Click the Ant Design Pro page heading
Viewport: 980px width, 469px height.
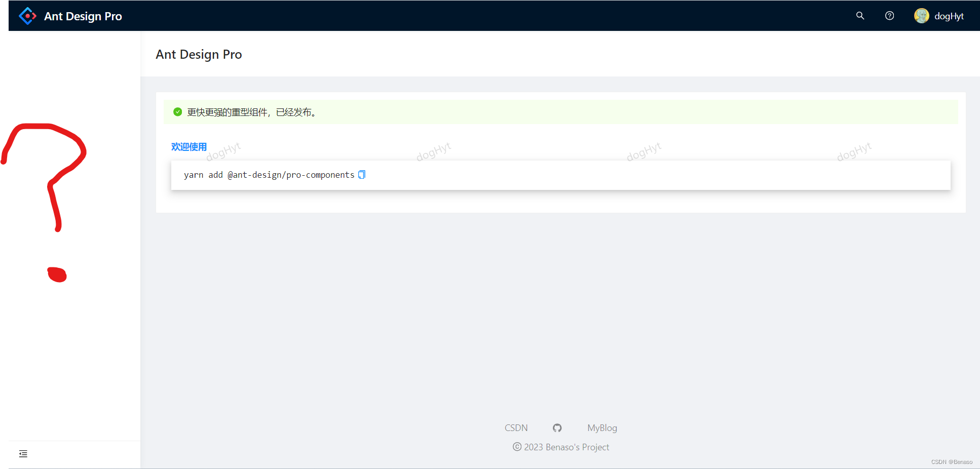pos(199,54)
